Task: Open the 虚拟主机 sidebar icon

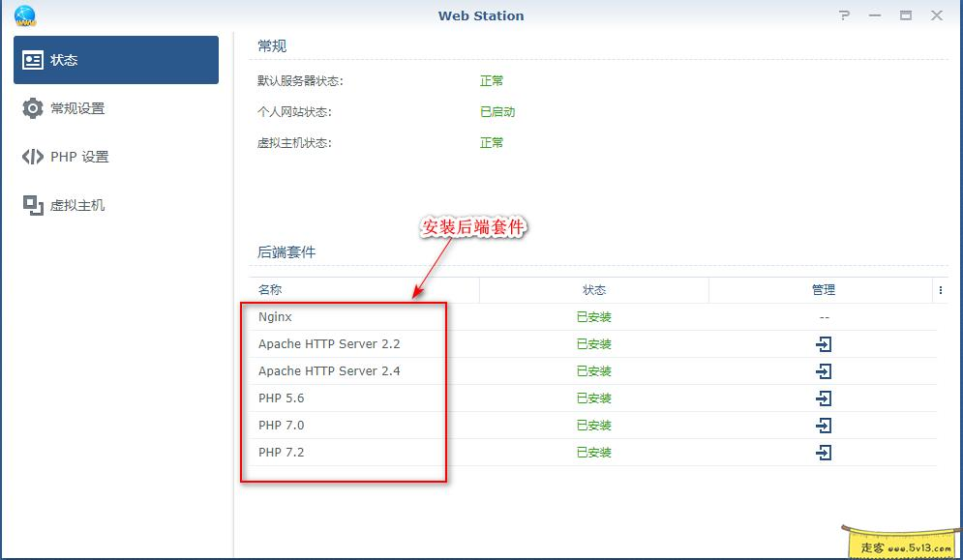Action: [x=32, y=205]
